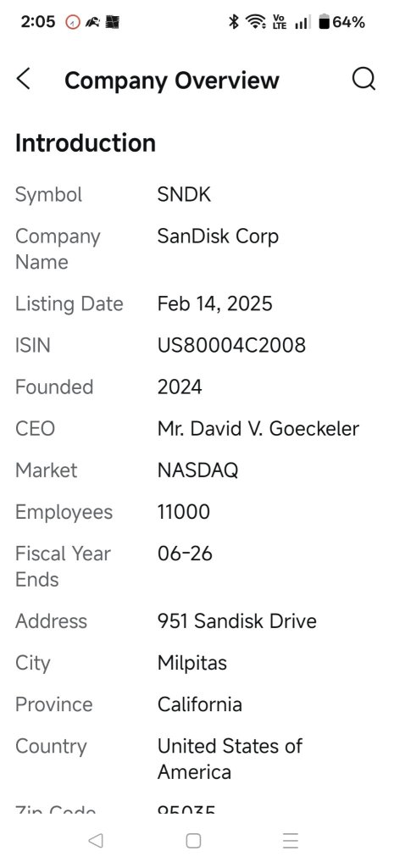The width and height of the screenshot is (394, 868).
Task: Tap the Company Overview title
Action: pyautogui.click(x=171, y=81)
